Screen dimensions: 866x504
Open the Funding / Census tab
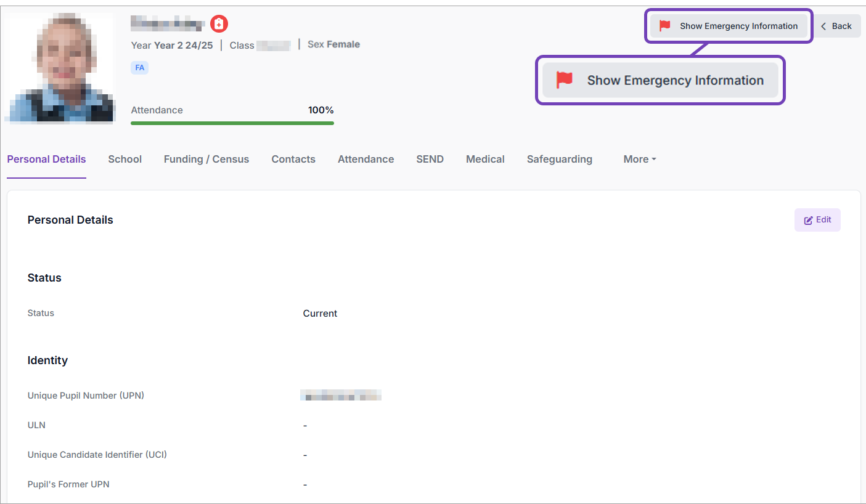point(206,159)
